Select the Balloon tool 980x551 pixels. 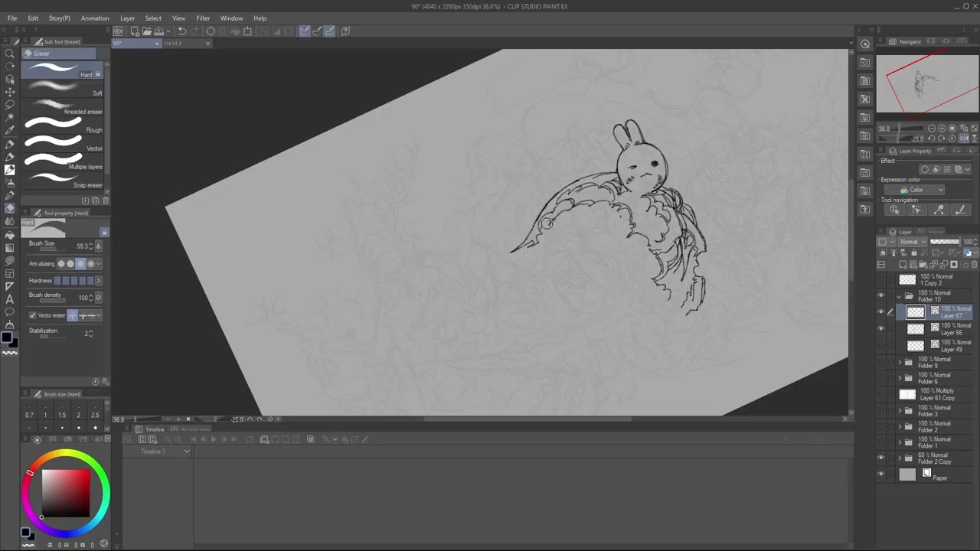[10, 312]
